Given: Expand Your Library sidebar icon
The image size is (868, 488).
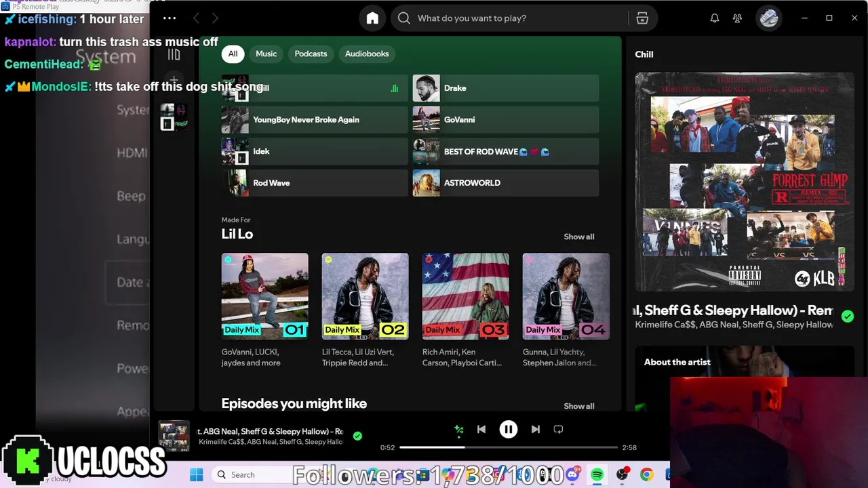Looking at the screenshot, I should click(x=174, y=54).
